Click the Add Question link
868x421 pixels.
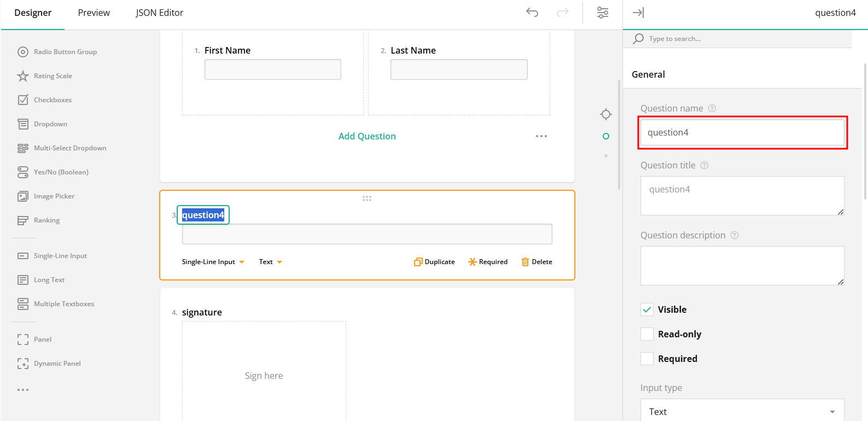(x=367, y=136)
